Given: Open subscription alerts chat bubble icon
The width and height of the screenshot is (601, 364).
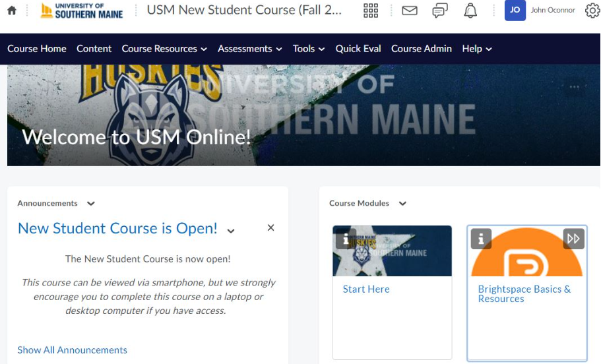Looking at the screenshot, I should tap(440, 11).
